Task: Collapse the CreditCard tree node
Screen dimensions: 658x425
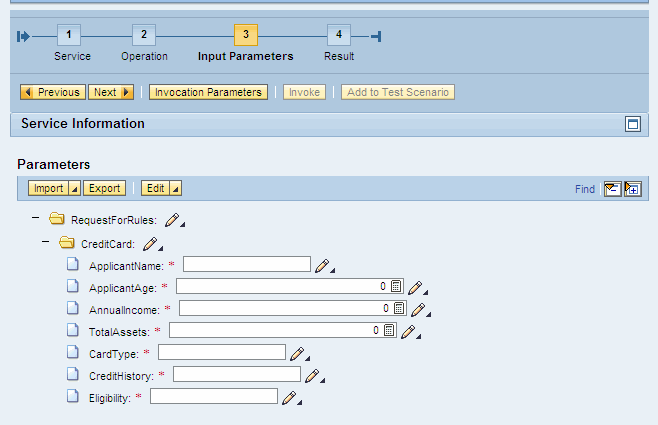Action: (x=46, y=242)
